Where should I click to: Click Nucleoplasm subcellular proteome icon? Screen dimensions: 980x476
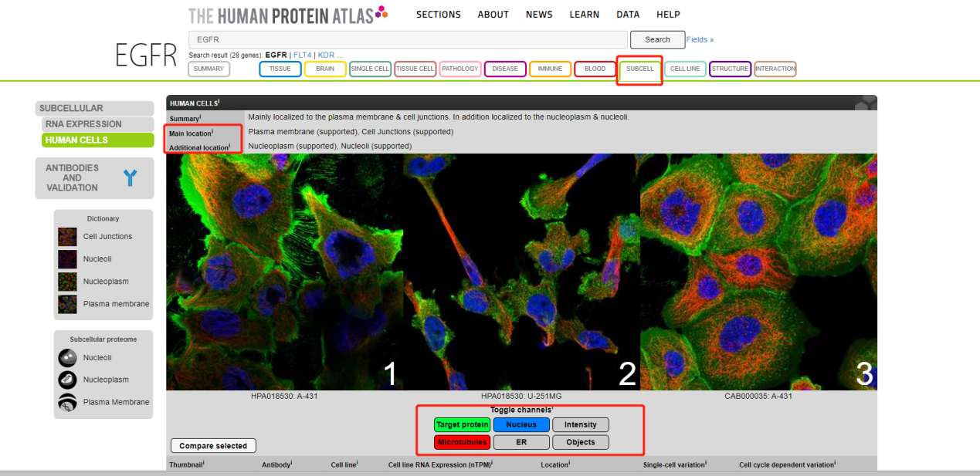(x=67, y=380)
